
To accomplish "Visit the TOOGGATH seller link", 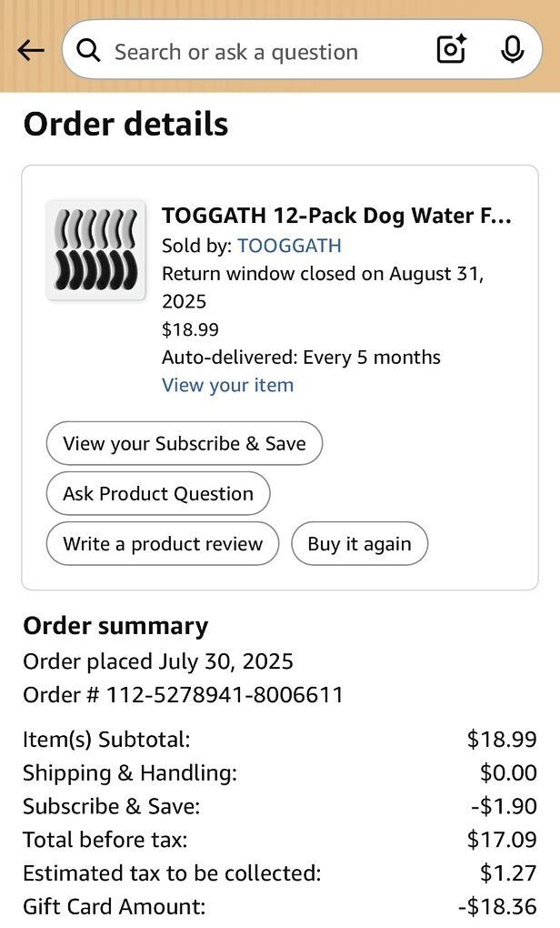I will pyautogui.click(x=289, y=246).
